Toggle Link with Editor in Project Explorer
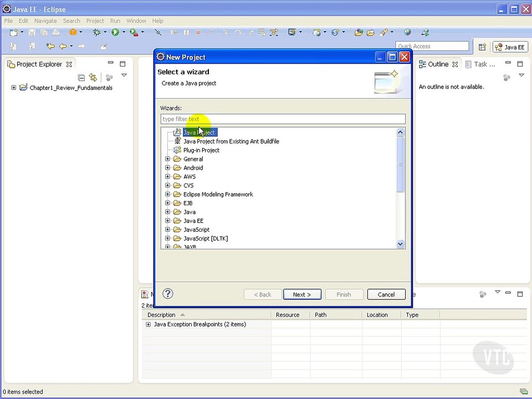 [x=93, y=78]
